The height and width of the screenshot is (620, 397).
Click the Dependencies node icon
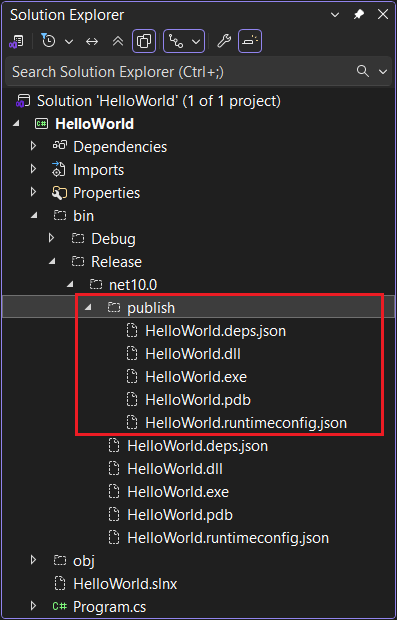[x=59, y=146]
